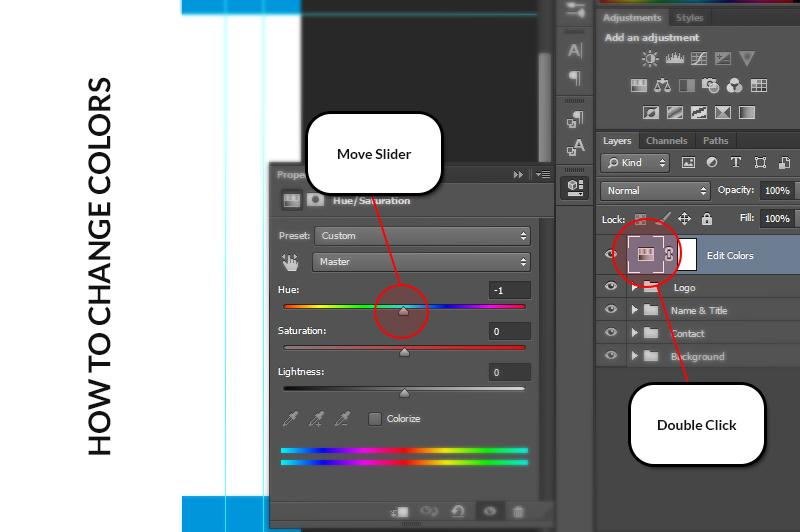Click the delete adjustment trash icon
The image size is (800, 532).
point(518,511)
